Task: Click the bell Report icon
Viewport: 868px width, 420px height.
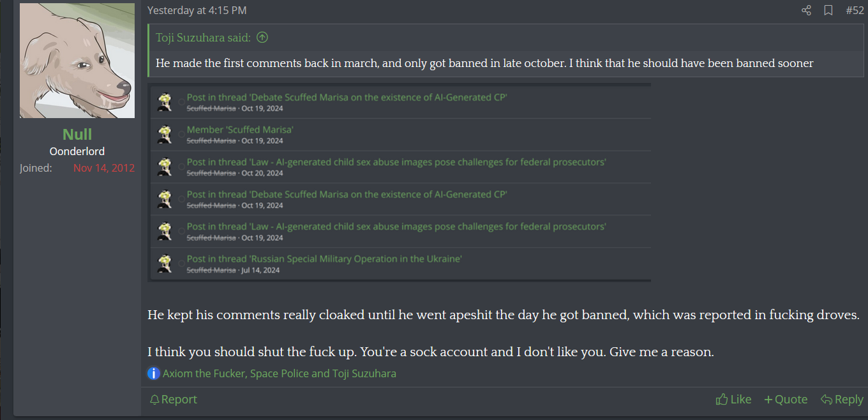Action: 154,400
